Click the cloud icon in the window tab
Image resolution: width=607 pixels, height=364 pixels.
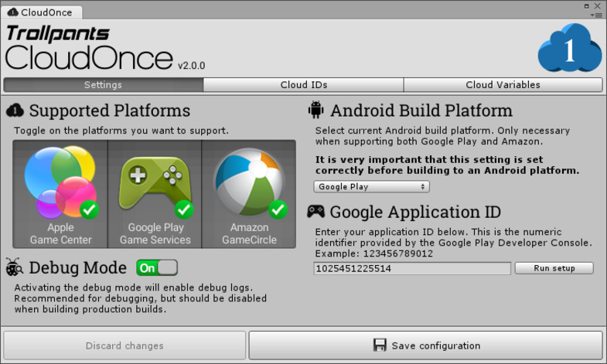(x=13, y=12)
